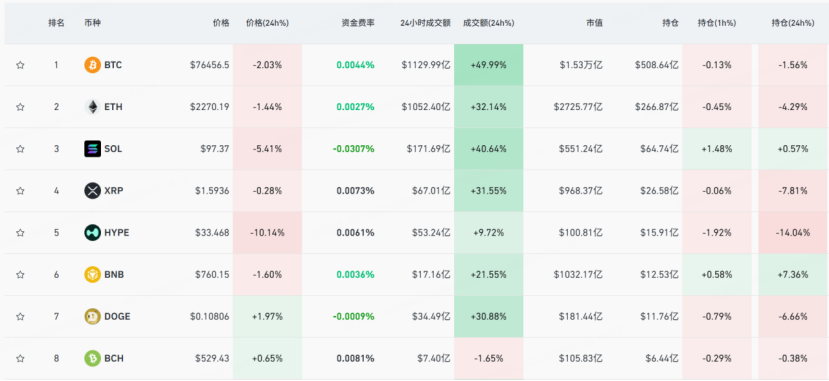The height and width of the screenshot is (381, 829).
Task: Open the BTC coin name link
Action: (113, 65)
